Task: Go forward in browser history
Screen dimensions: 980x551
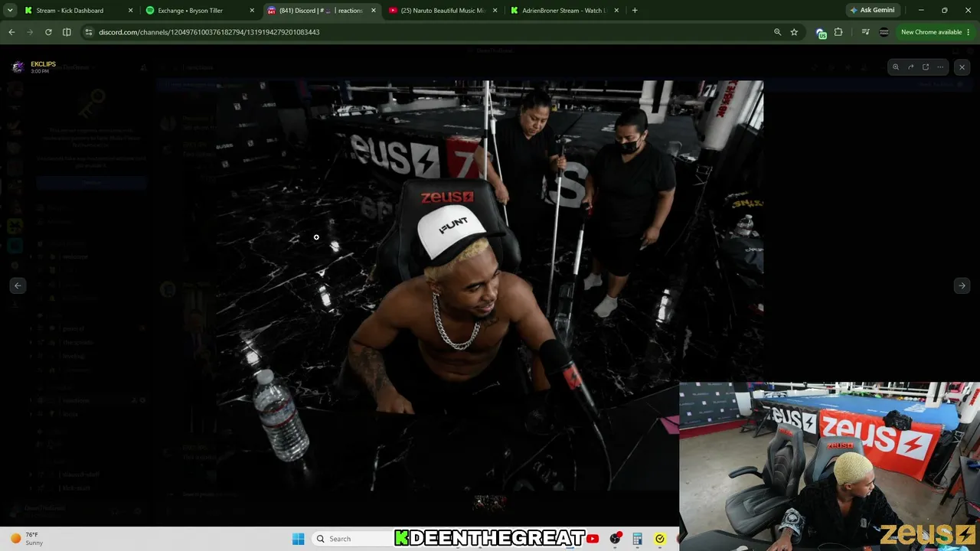Action: click(x=30, y=32)
